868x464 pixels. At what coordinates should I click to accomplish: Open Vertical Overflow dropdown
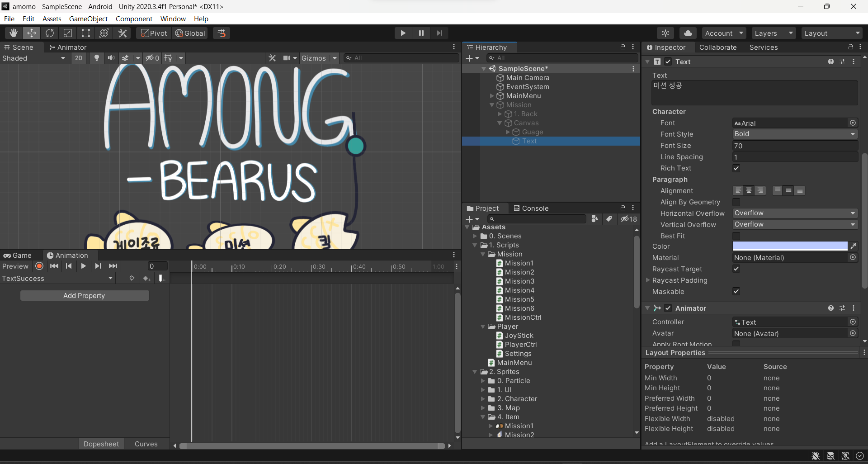coord(795,224)
